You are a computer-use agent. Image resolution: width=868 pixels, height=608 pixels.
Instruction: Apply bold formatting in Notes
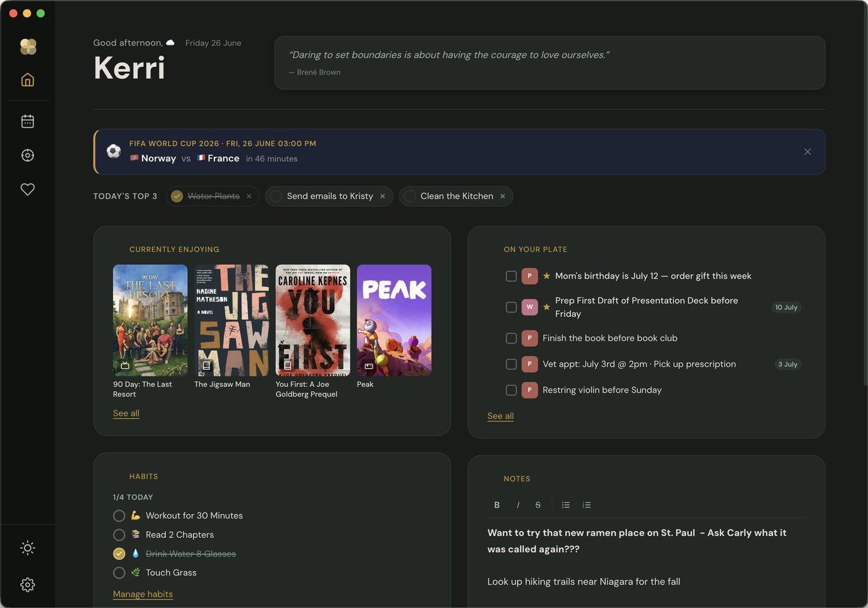(x=497, y=505)
